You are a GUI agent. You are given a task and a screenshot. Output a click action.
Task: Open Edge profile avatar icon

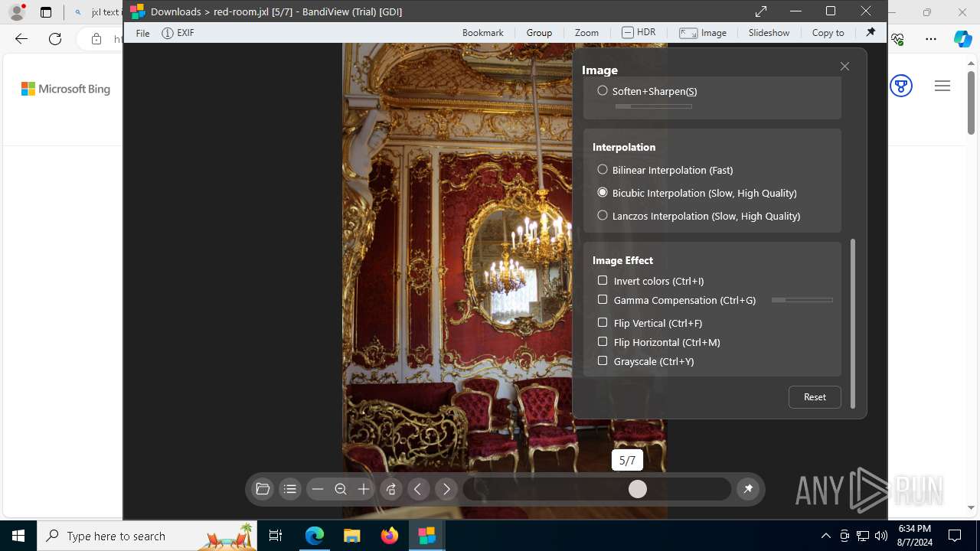tap(17, 11)
